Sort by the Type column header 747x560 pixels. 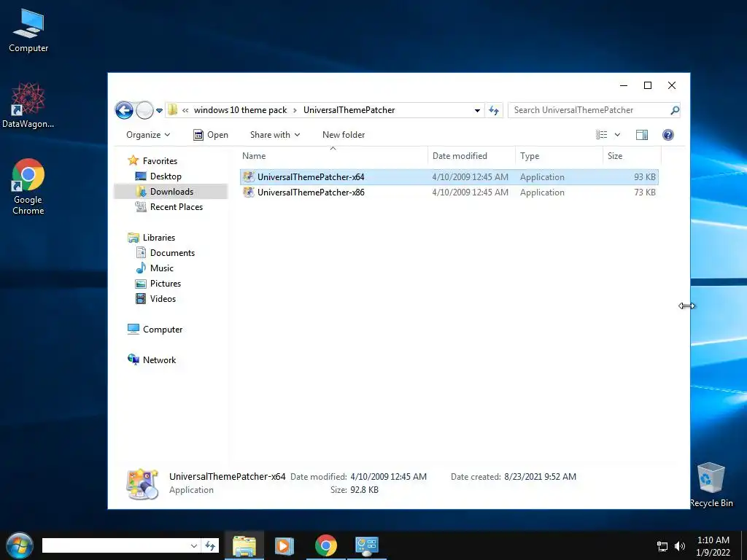pos(559,156)
